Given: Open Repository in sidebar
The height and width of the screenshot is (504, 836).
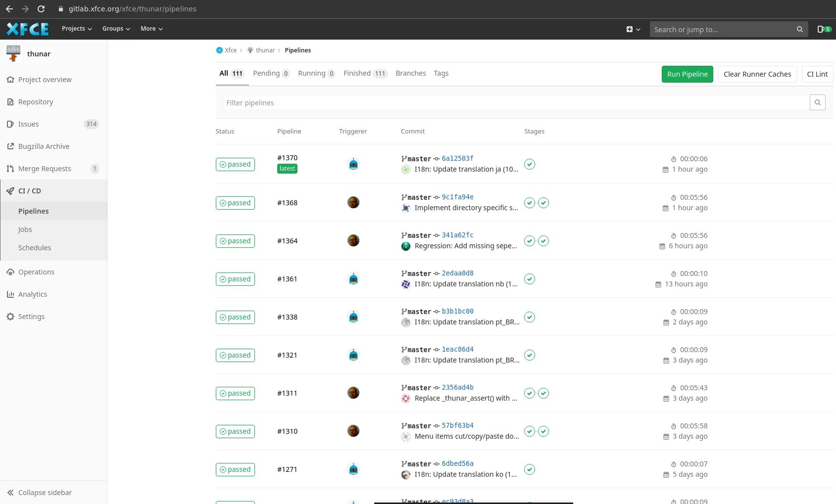Looking at the screenshot, I should [36, 102].
